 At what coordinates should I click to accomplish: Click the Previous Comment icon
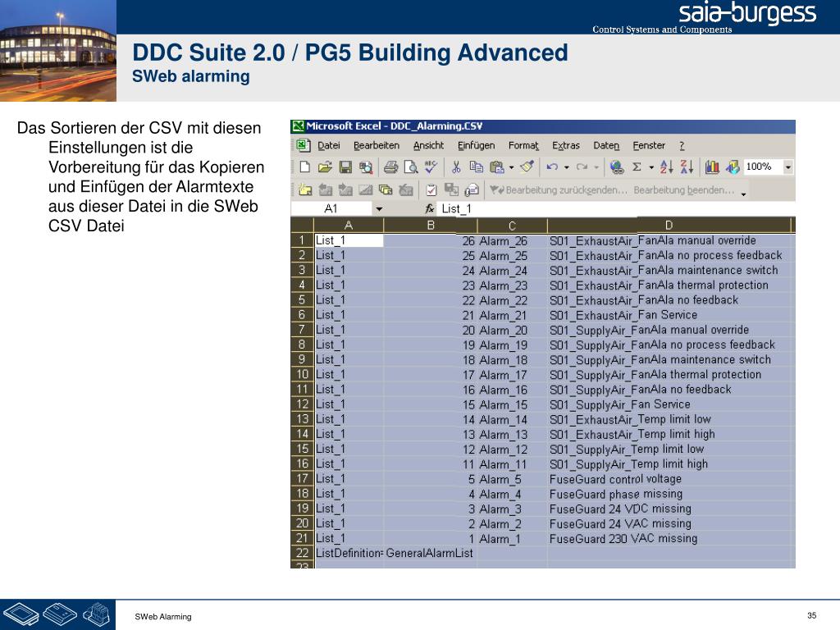point(325,189)
